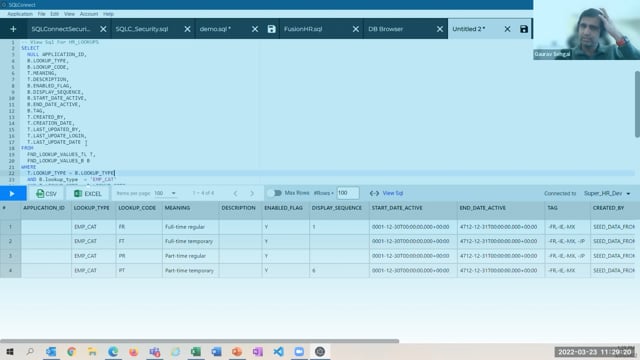
Task: Click the editor vertical scrollbar
Action: pos(637,104)
